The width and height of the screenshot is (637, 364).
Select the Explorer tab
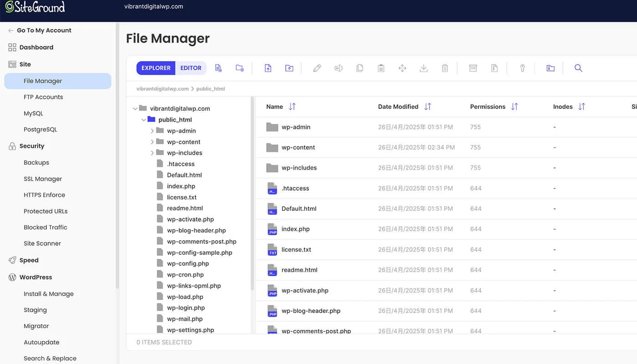156,68
